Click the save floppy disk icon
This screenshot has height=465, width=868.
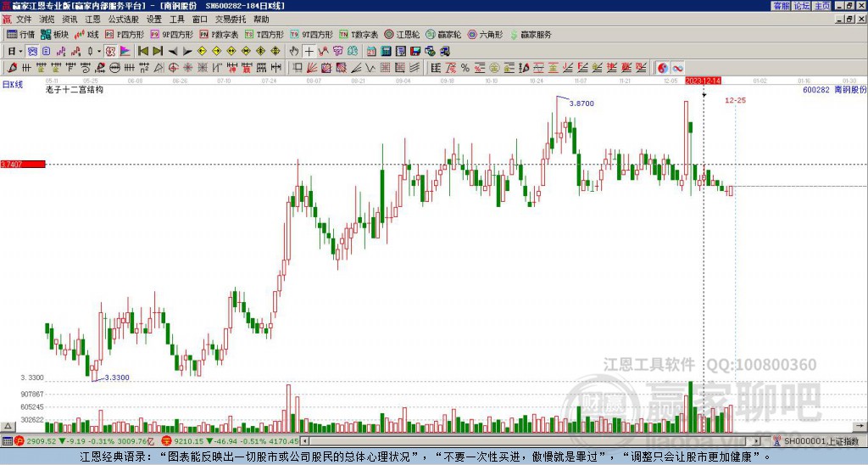pyautogui.click(x=415, y=51)
